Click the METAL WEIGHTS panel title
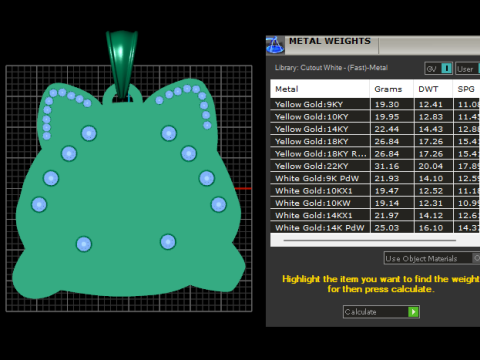 click(330, 41)
